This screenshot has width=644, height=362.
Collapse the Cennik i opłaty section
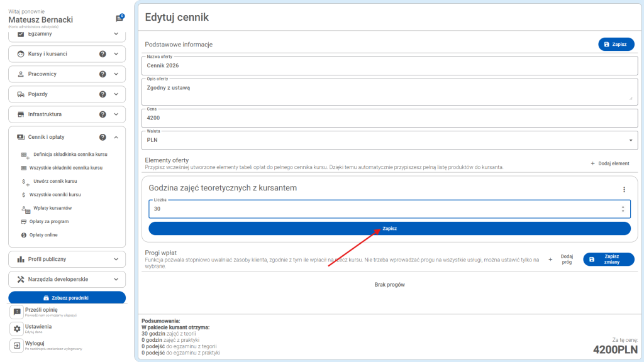point(116,137)
